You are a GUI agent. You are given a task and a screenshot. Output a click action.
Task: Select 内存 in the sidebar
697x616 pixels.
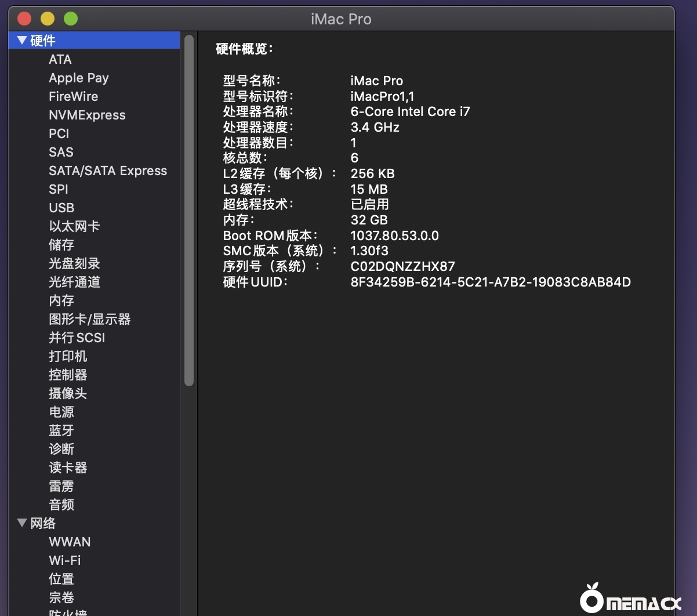pyautogui.click(x=61, y=300)
